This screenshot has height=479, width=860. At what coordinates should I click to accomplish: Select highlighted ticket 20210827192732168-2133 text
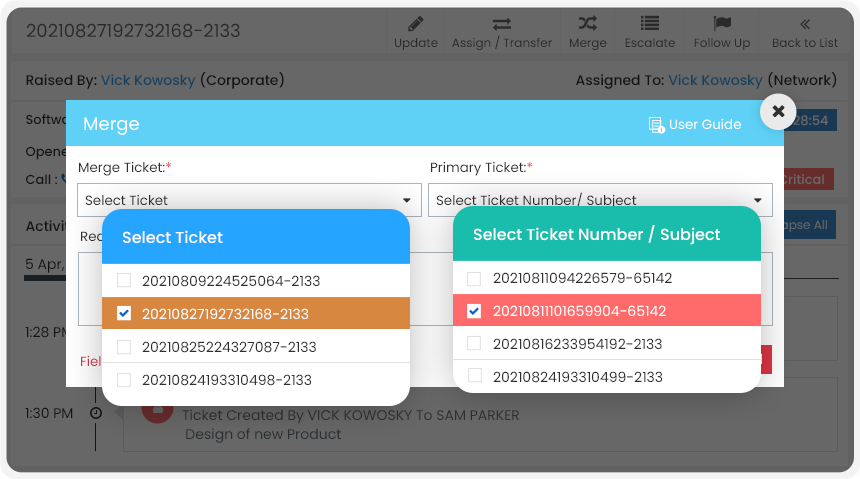click(x=225, y=314)
